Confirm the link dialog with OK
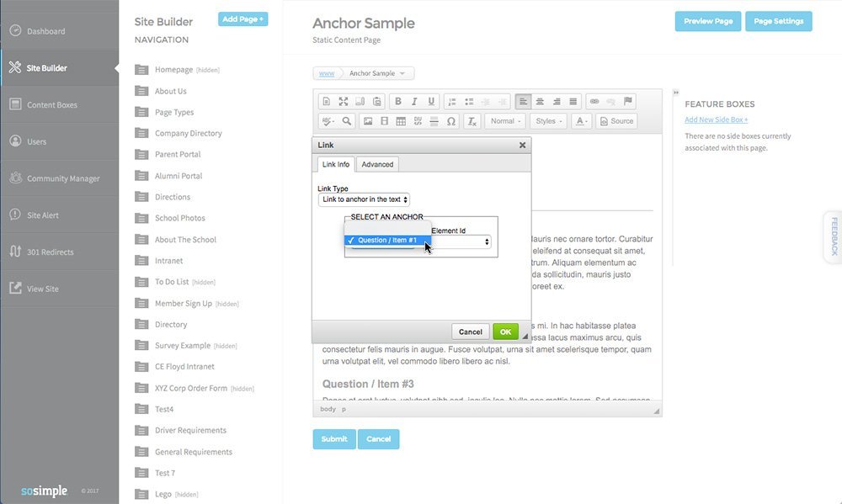This screenshot has width=842, height=504. click(x=505, y=332)
